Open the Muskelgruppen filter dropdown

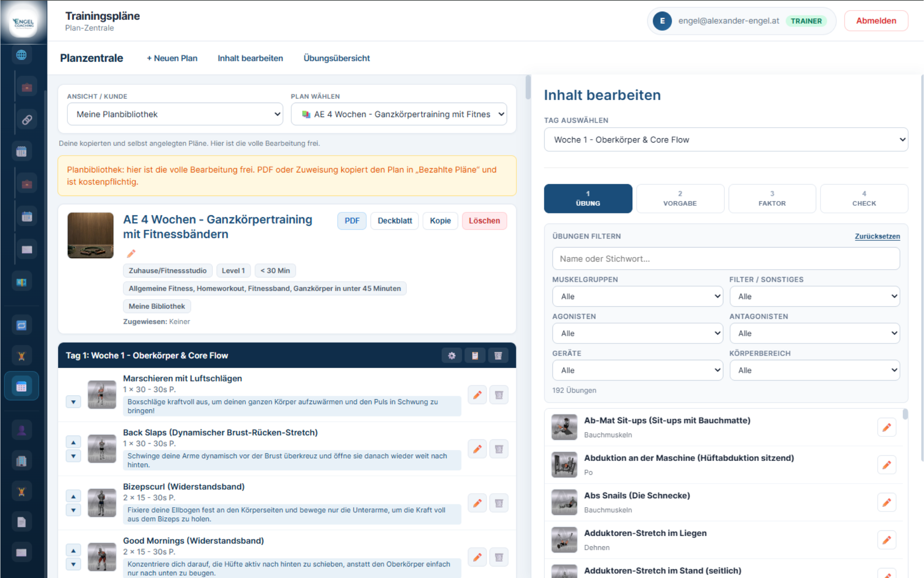point(637,297)
